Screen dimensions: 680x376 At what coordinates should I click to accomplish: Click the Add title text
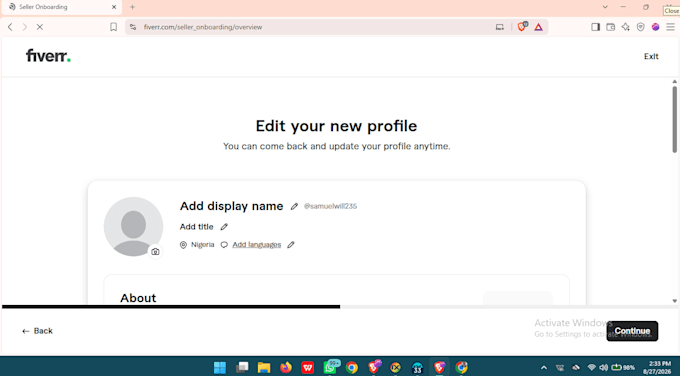click(196, 227)
